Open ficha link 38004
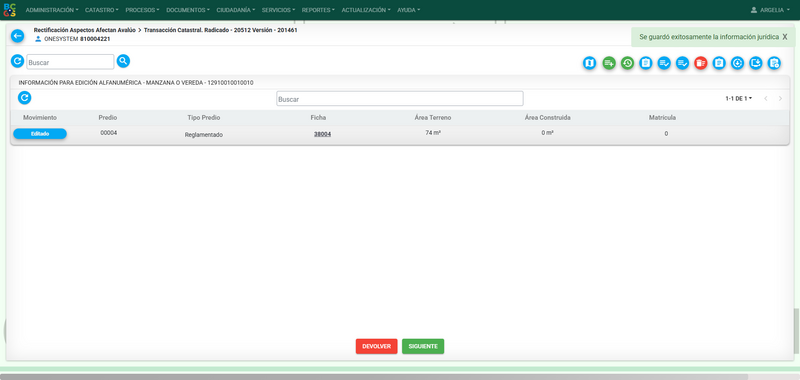Viewport: 800px width, 380px height. point(322,134)
